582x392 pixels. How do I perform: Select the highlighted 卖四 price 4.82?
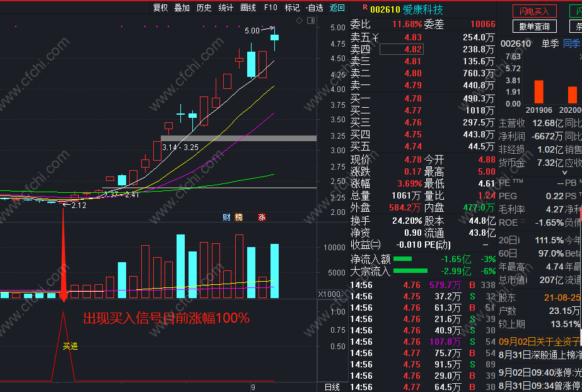(x=401, y=49)
